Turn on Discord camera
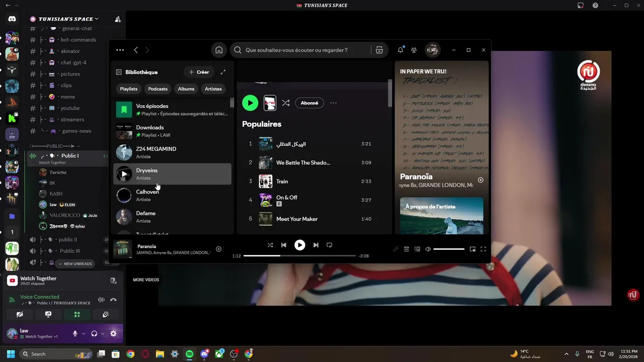644x362 pixels. tap(20, 314)
